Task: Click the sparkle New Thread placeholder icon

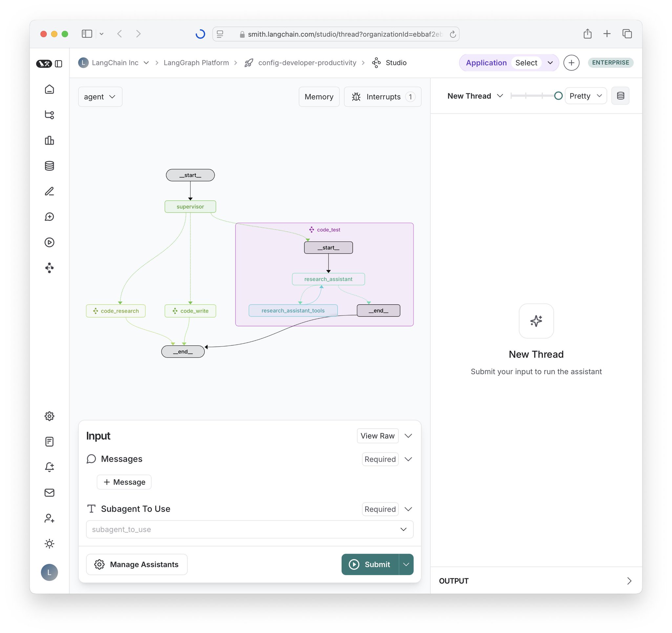Action: tap(536, 321)
